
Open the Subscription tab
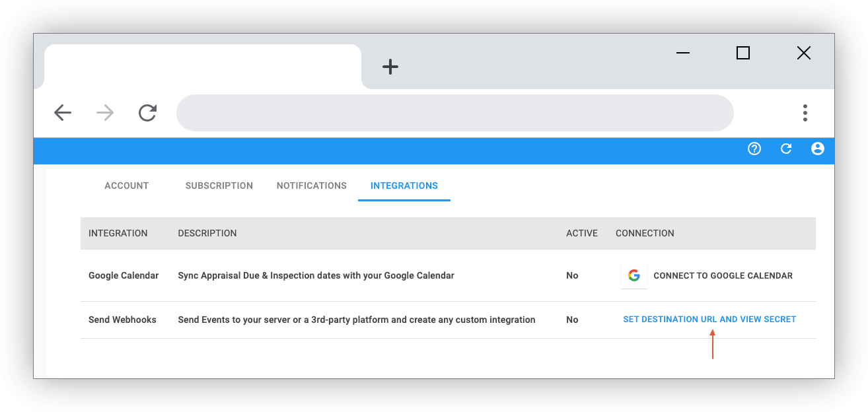[219, 186]
